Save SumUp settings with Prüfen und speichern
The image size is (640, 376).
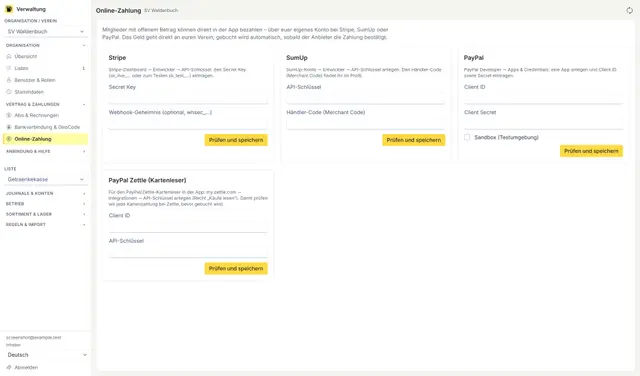413,140
